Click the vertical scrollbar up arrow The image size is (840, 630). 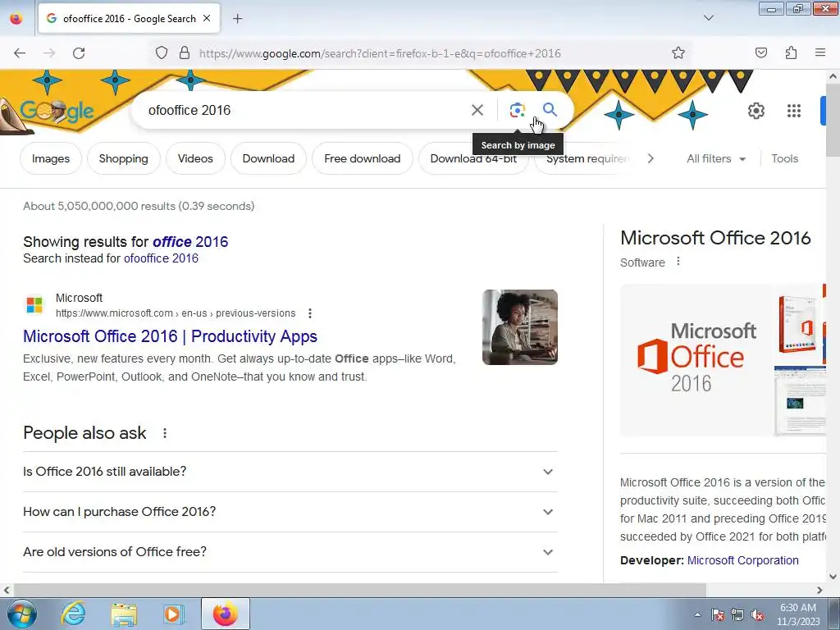point(833,76)
